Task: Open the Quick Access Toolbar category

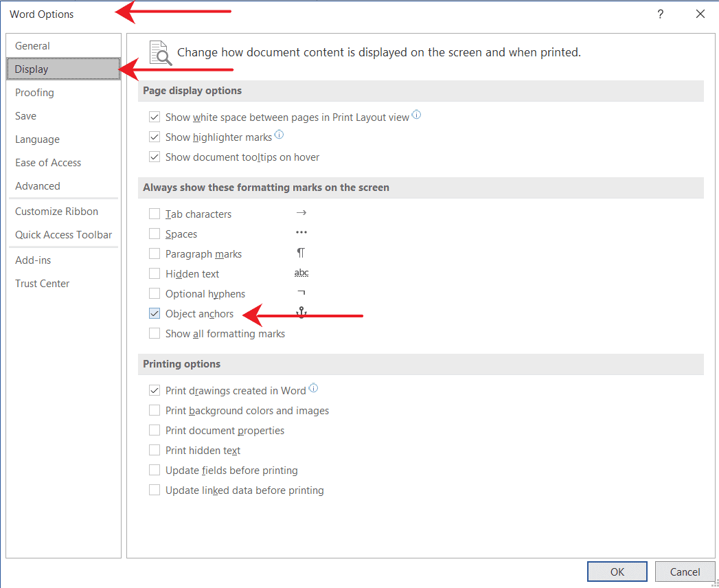Action: point(63,235)
